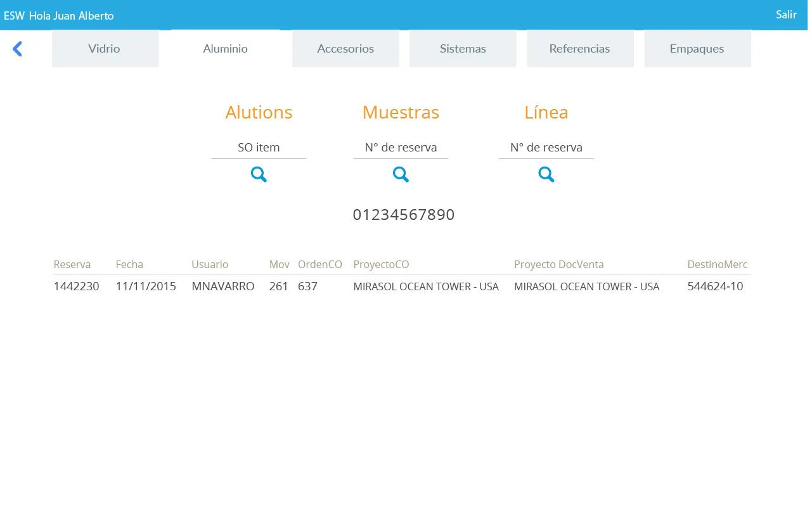This screenshot has width=812, height=507.
Task: Switch to the Accesorios tab
Action: pos(345,49)
